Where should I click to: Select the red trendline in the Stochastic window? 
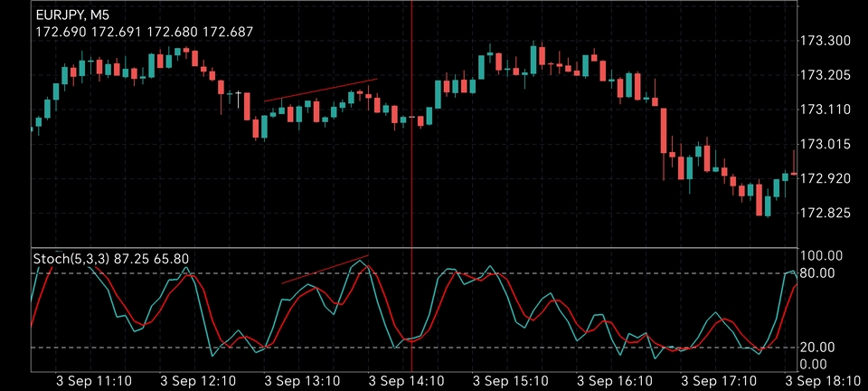(x=325, y=270)
